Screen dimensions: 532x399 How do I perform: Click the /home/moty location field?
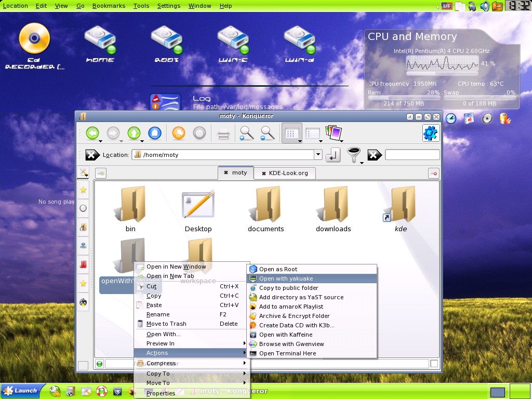click(223, 155)
